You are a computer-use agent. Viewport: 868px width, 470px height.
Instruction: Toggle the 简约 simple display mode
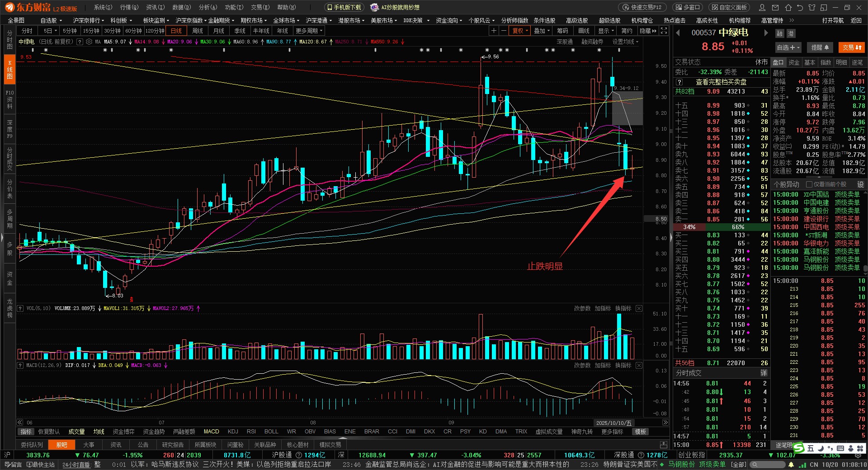[x=627, y=31]
